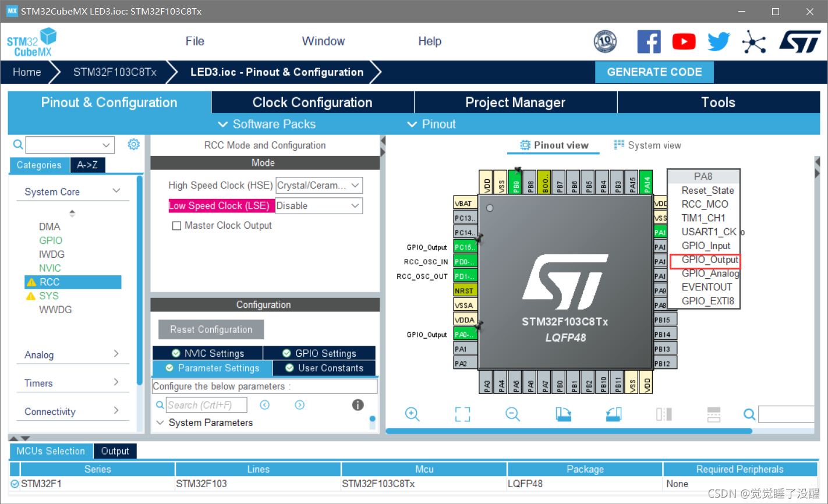828x504 pixels.
Task: Click the search magnifier above Categories
Action: tap(18, 144)
